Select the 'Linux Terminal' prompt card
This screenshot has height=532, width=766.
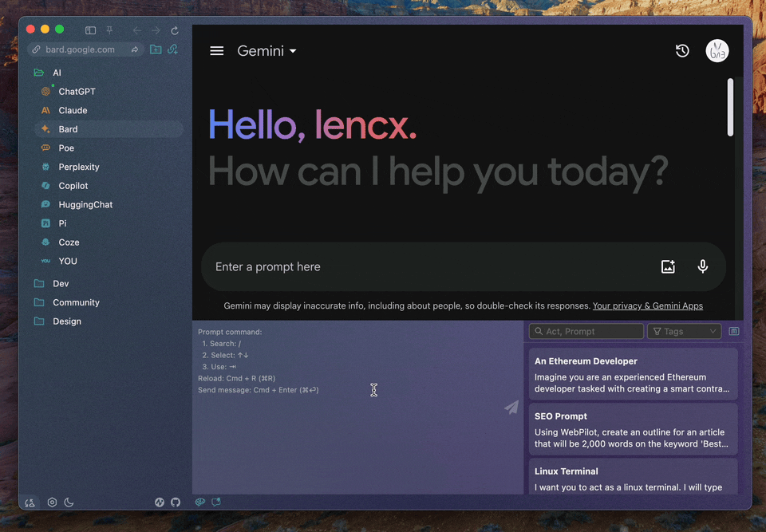tap(633, 477)
